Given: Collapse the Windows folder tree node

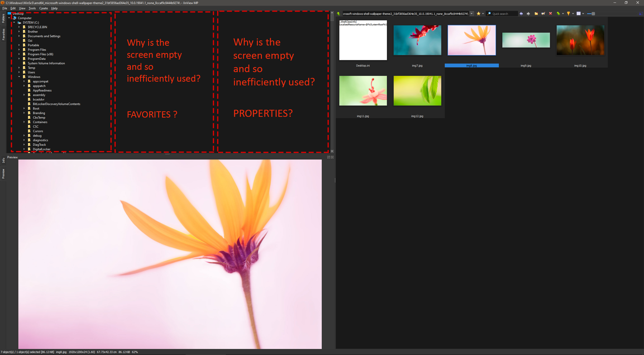Looking at the screenshot, I should 19,77.
